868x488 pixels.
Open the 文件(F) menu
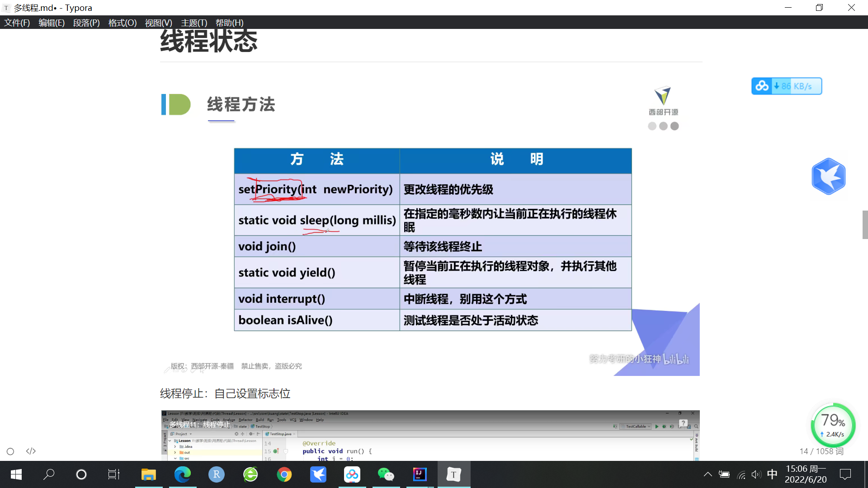17,23
